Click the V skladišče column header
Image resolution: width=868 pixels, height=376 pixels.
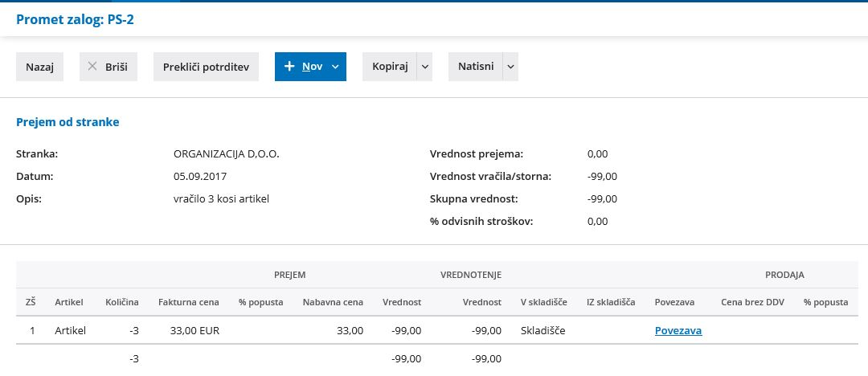(543, 302)
